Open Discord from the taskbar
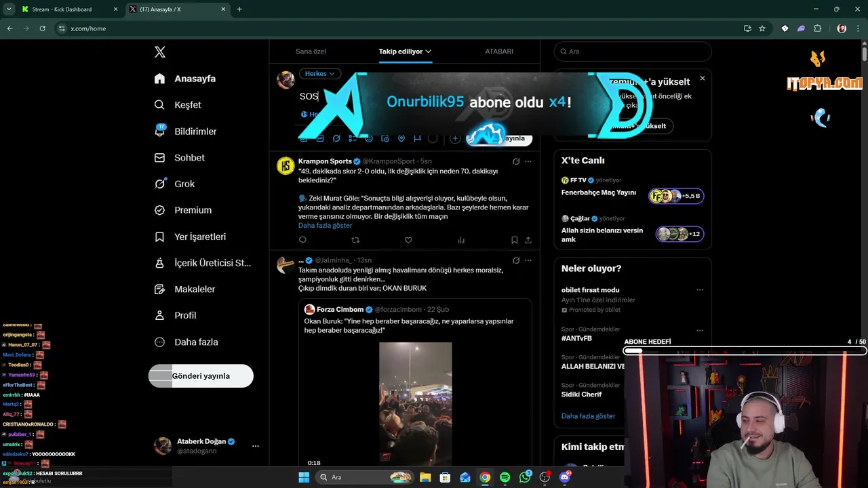 tap(565, 477)
